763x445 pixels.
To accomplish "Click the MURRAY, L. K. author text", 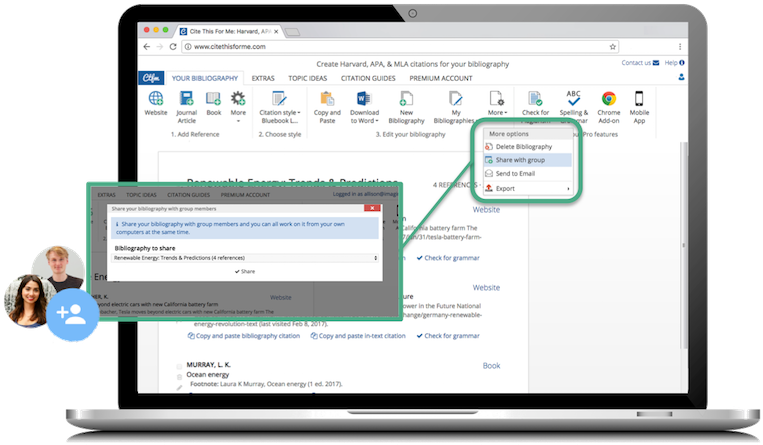I will click(208, 365).
